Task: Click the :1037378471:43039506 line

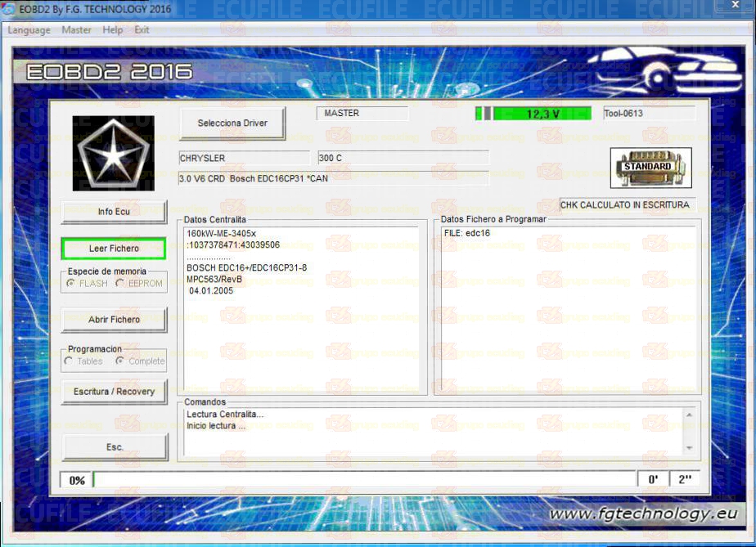Action: (233, 244)
